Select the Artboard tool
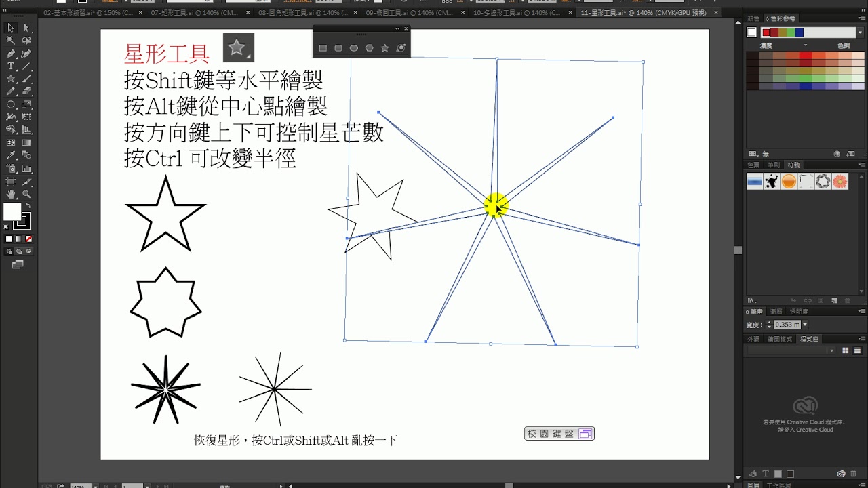Screen dimensions: 868x488 [11, 182]
